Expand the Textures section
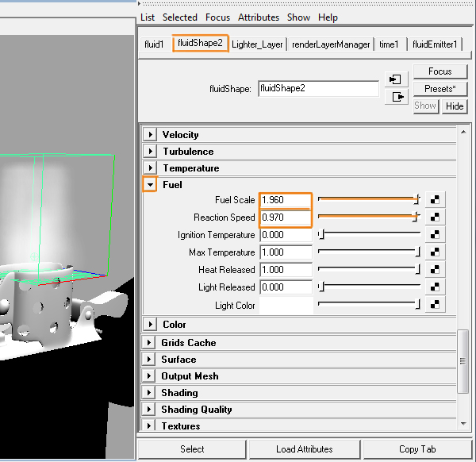Screen dimensions: 476x462 [x=149, y=425]
